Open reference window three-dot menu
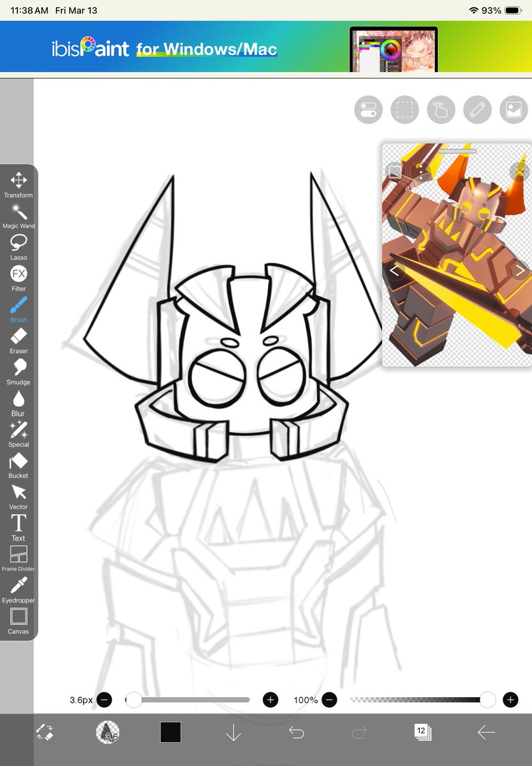The height and width of the screenshot is (766, 532). coord(421,171)
